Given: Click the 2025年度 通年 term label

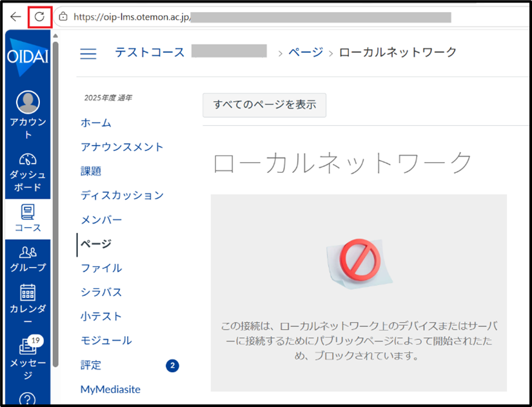Looking at the screenshot, I should click(x=108, y=98).
